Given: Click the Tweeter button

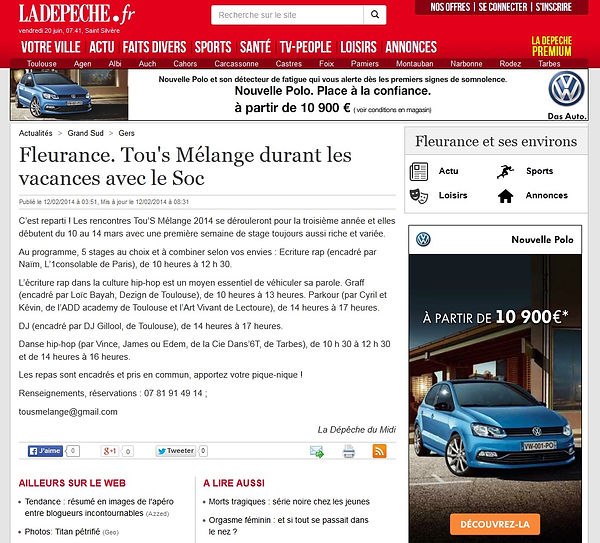Looking at the screenshot, I should pos(176,451).
